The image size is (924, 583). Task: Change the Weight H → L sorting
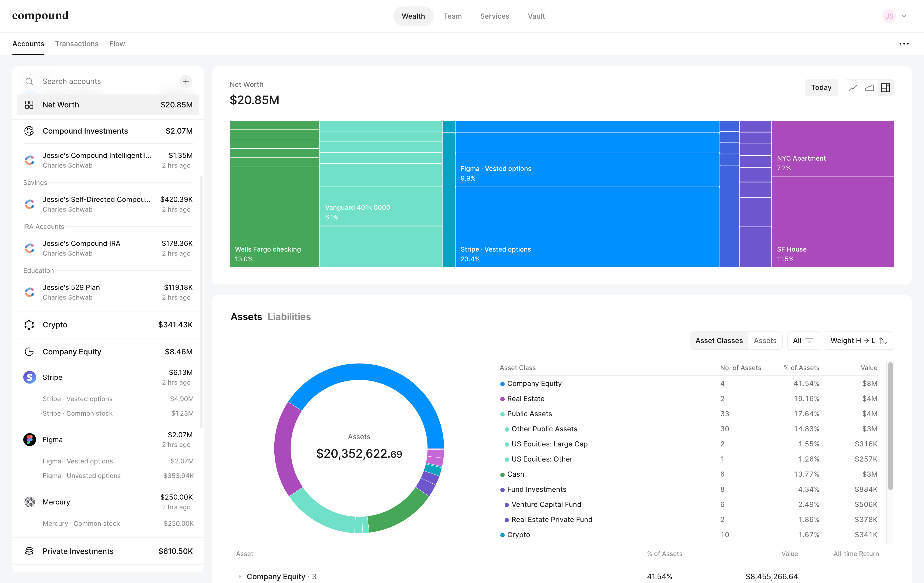pyautogui.click(x=859, y=341)
